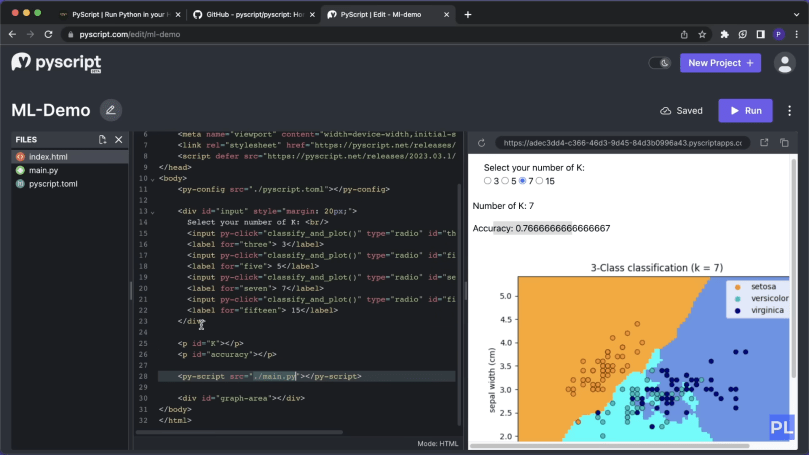The image size is (809, 455).
Task: Open the Chrome profile avatar
Action: click(779, 34)
